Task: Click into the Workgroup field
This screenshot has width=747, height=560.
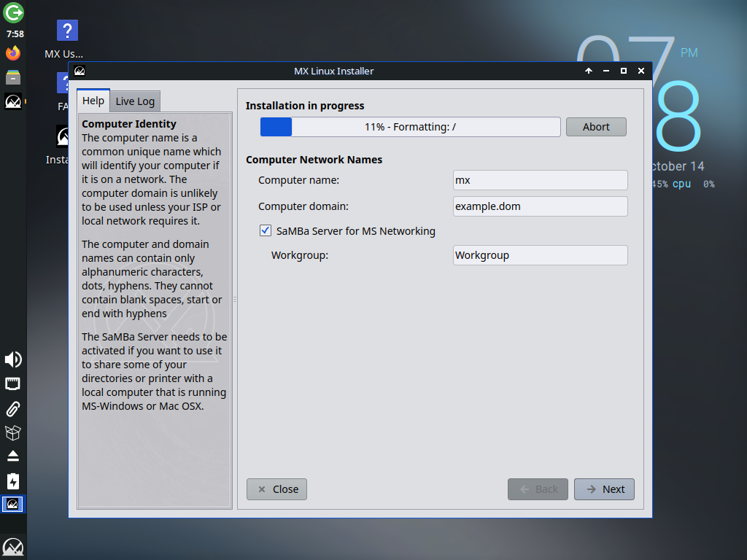Action: [x=541, y=255]
